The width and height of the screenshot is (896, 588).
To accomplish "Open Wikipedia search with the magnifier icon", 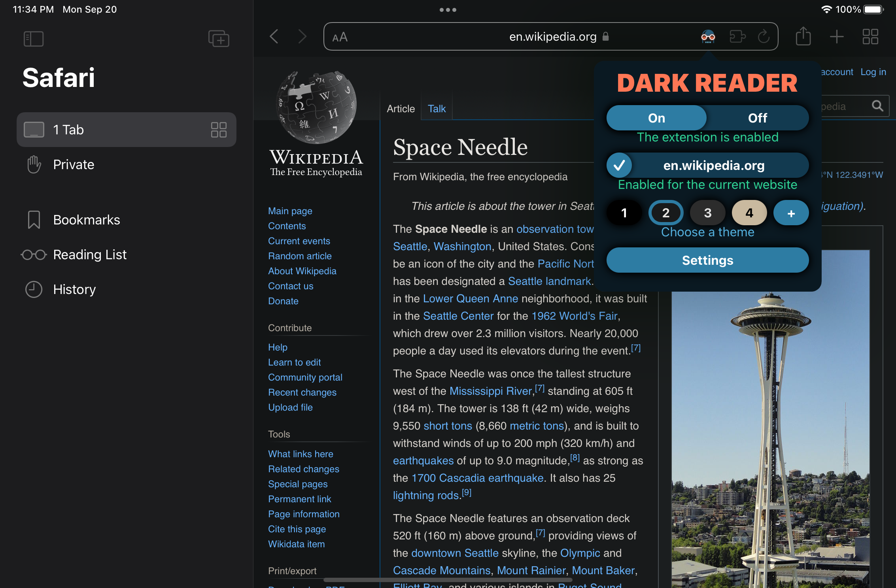I will click(878, 106).
